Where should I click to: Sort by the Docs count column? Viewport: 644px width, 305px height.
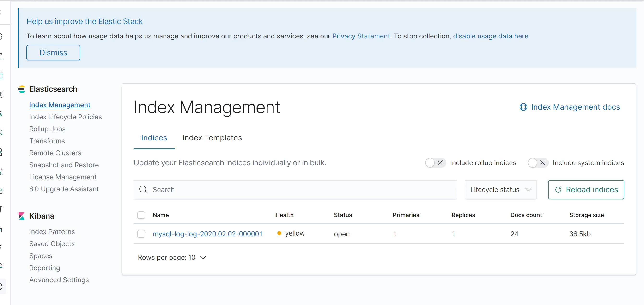[x=526, y=215]
